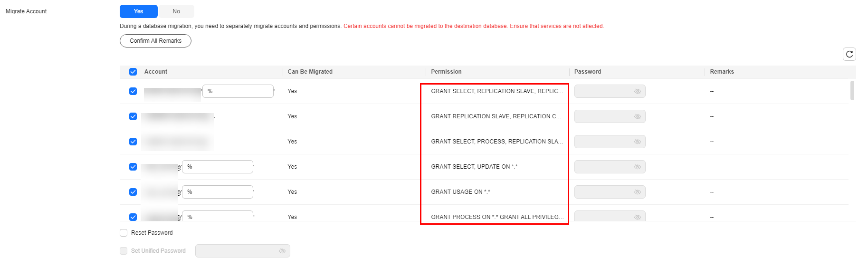The image size is (868, 267).
Task: Show password for the third account row
Action: tap(638, 142)
